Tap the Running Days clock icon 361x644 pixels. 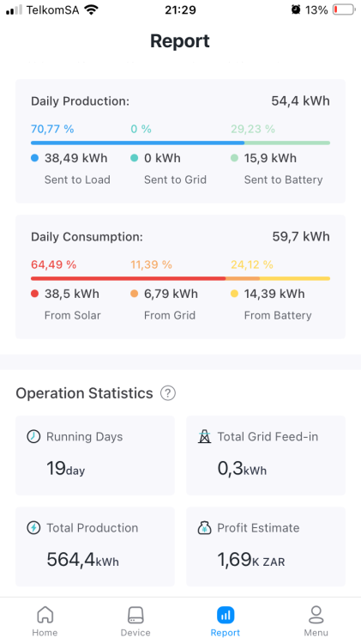point(33,436)
